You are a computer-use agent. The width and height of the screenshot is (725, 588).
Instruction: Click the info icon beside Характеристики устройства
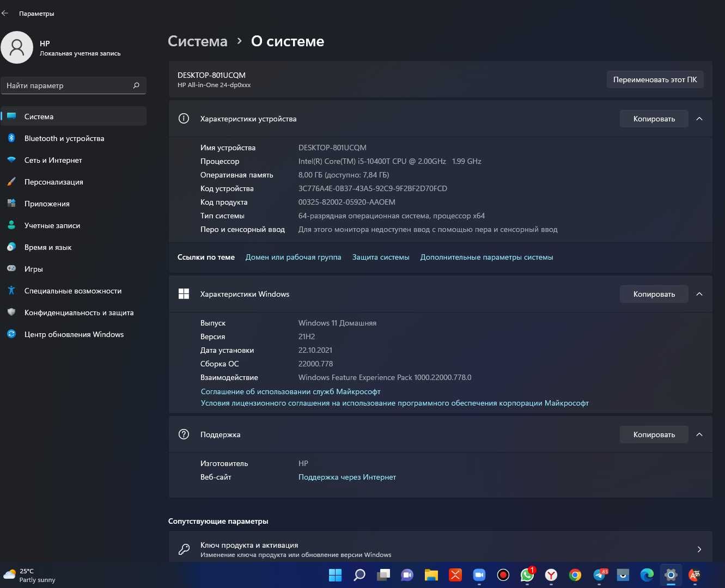click(184, 119)
